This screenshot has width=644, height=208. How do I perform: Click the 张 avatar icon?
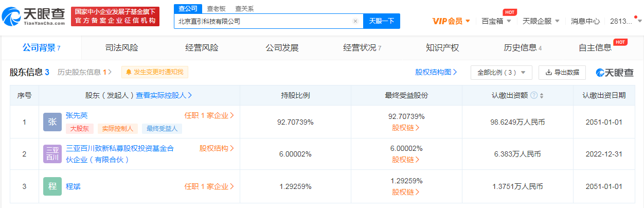[52, 122]
